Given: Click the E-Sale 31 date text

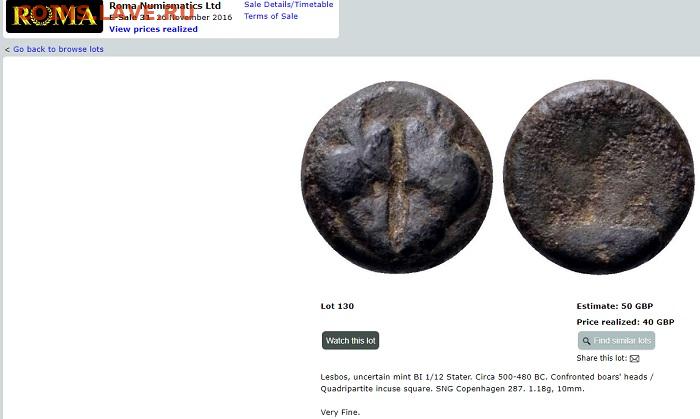Looking at the screenshot, I should pos(171,17).
